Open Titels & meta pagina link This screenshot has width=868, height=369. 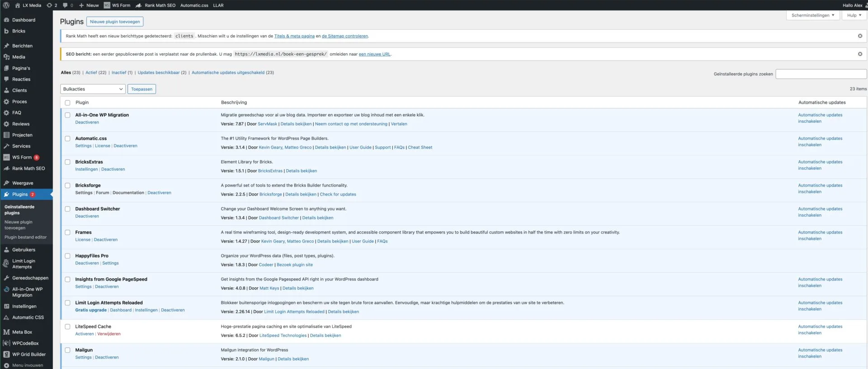pyautogui.click(x=294, y=36)
